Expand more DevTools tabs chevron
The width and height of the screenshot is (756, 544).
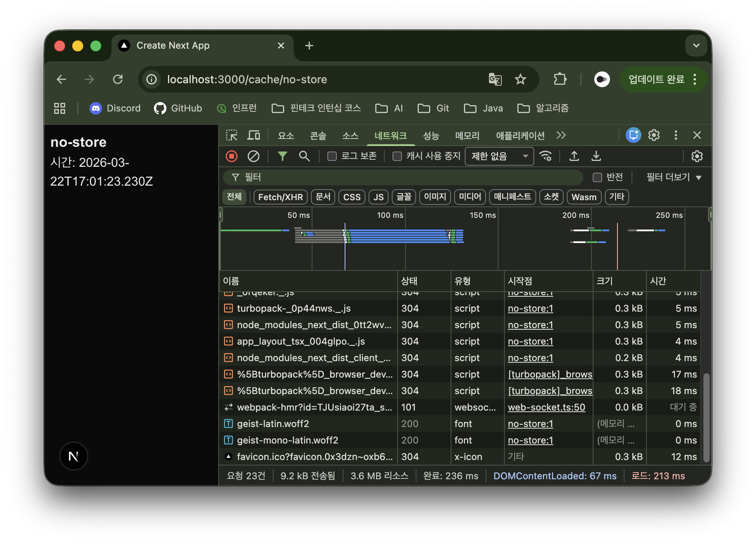(561, 135)
